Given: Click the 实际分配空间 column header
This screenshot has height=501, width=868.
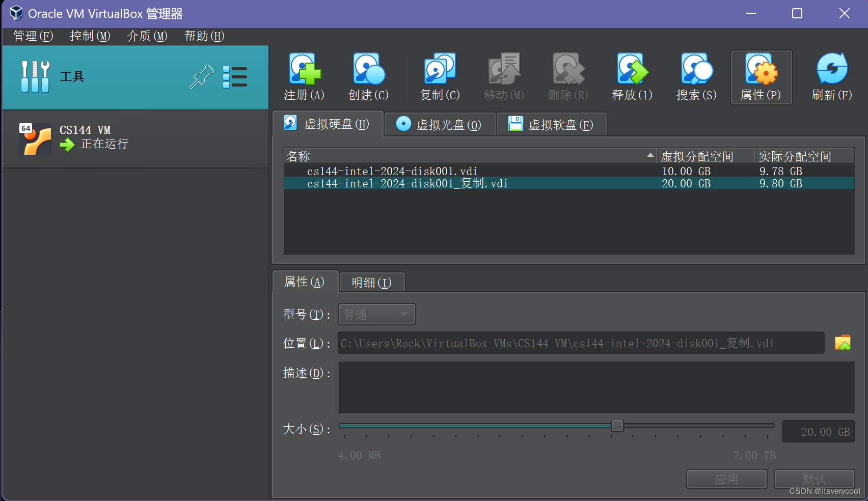Looking at the screenshot, I should click(804, 156).
